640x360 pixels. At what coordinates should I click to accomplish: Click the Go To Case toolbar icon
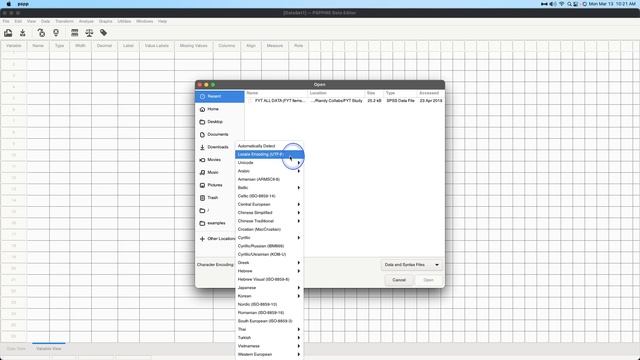[x=56, y=33]
